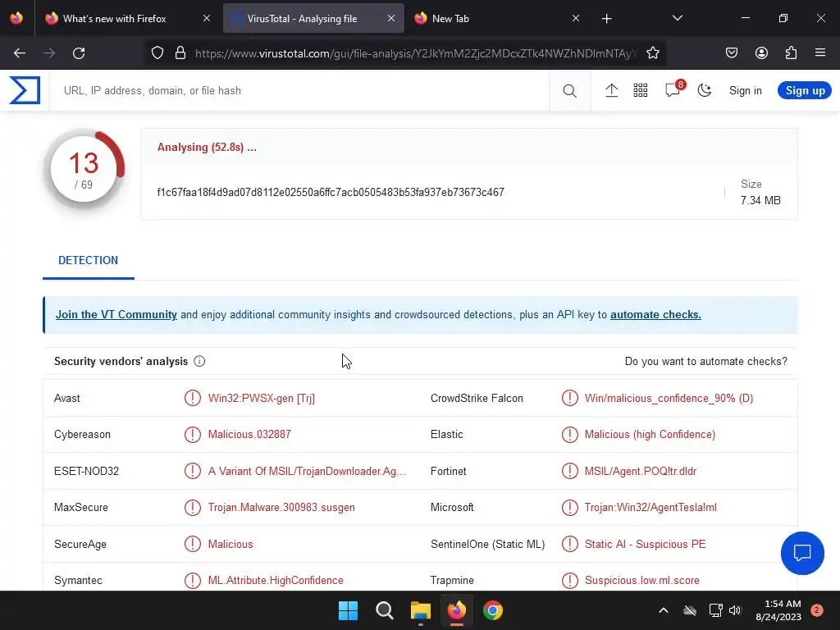Click Sign in link
840x630 pixels.
(x=745, y=90)
